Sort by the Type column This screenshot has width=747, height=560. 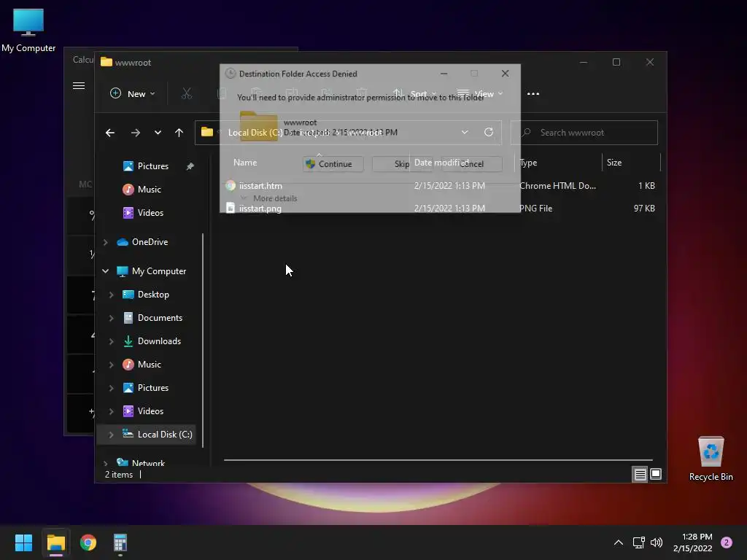coord(528,163)
